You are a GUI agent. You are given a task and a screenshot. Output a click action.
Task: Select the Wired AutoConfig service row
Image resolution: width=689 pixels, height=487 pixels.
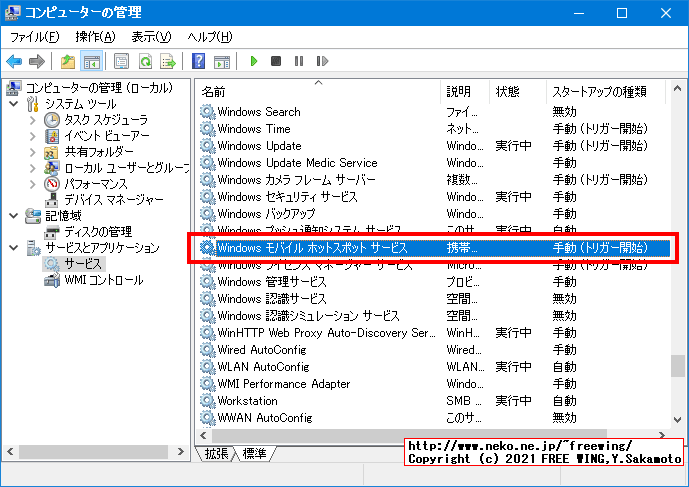coord(435,350)
